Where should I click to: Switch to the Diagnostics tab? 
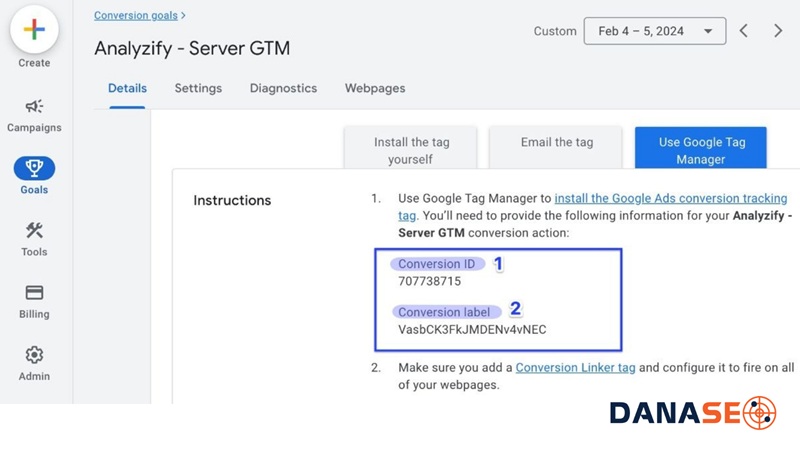click(283, 88)
